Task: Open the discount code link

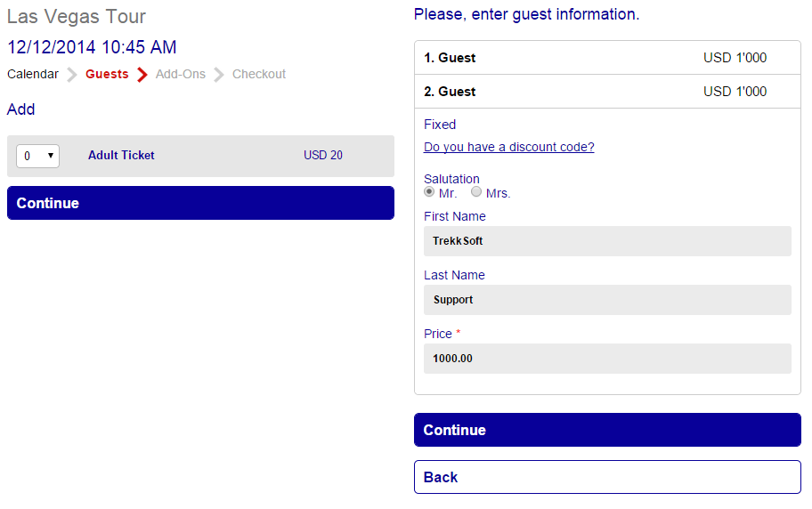Action: [509, 148]
